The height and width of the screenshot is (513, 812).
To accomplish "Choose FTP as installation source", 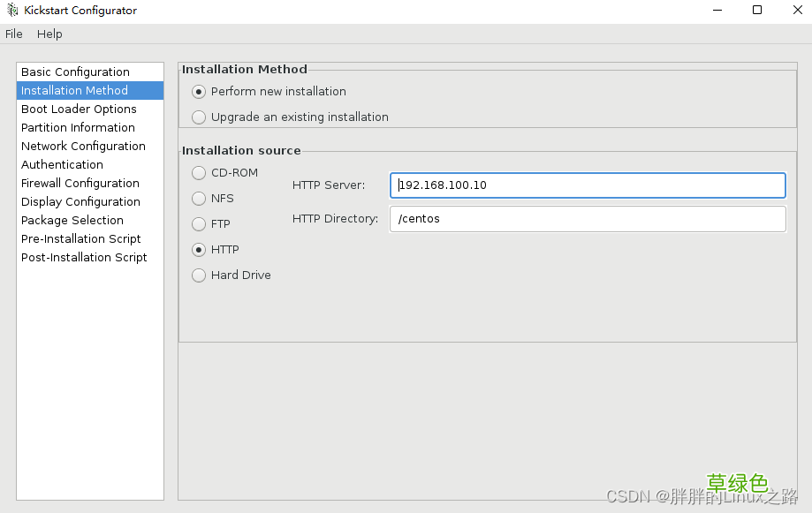I will pos(199,223).
